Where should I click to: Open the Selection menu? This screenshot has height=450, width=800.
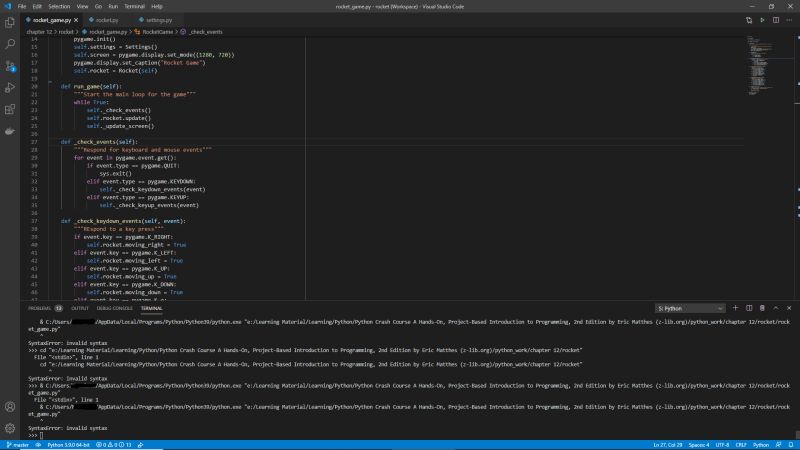pyautogui.click(x=59, y=7)
